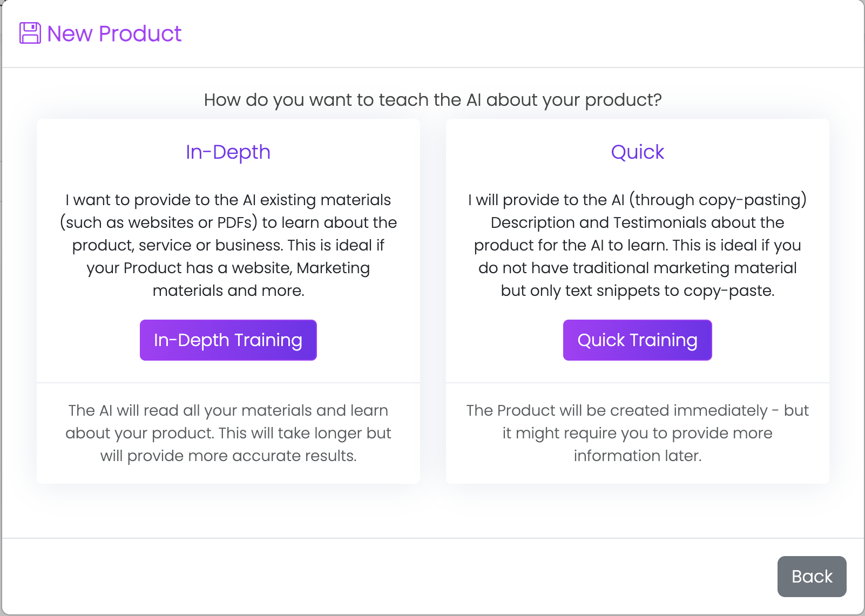This screenshot has width=865, height=616.
Task: Start the In-Depth Training option
Action: tap(228, 340)
